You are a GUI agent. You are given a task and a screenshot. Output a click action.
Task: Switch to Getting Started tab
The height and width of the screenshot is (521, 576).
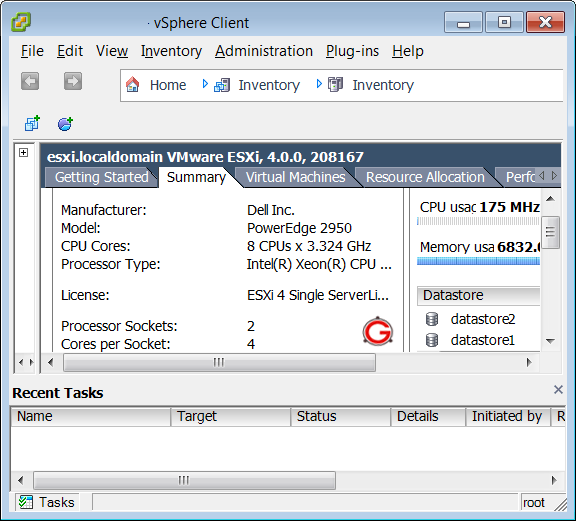click(102, 177)
